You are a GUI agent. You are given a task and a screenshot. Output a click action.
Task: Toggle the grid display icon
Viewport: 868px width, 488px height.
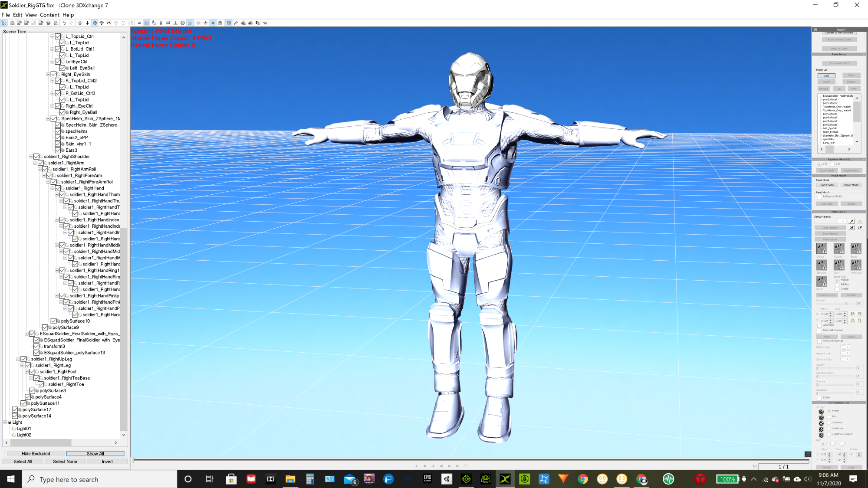point(147,23)
